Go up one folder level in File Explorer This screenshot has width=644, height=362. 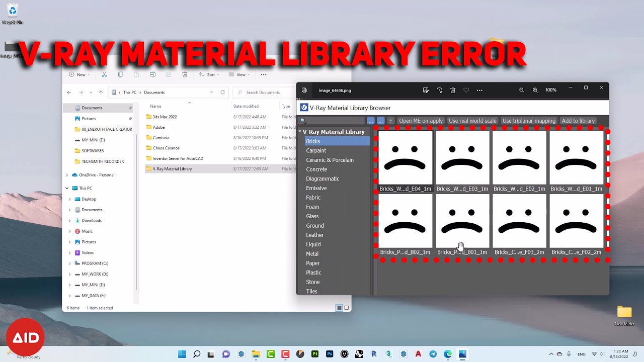[101, 93]
